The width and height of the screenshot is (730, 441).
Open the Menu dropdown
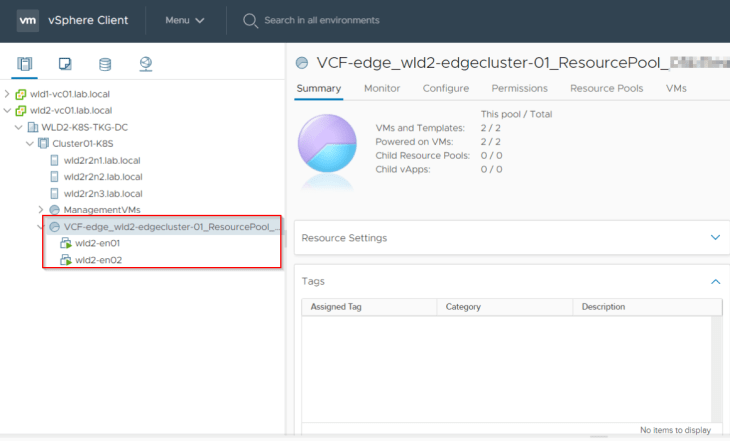185,20
